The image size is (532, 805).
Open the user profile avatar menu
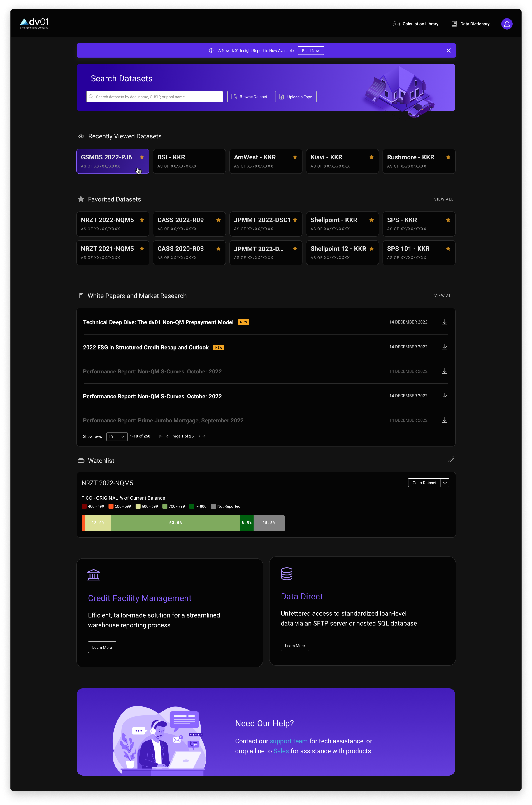coord(507,24)
